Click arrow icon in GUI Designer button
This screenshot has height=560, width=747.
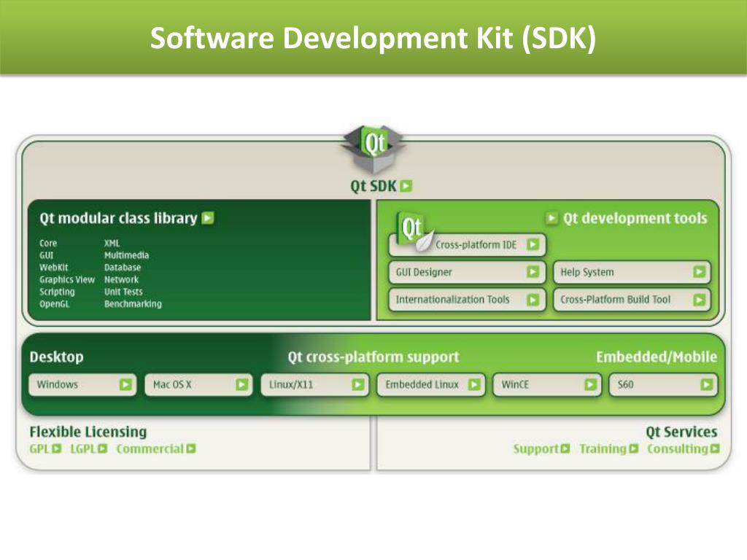(x=533, y=272)
